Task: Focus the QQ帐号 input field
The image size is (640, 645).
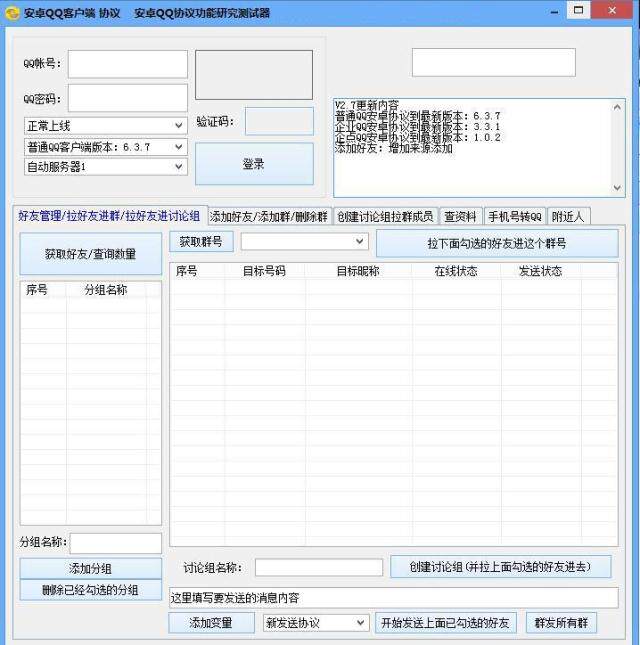Action: (x=128, y=64)
